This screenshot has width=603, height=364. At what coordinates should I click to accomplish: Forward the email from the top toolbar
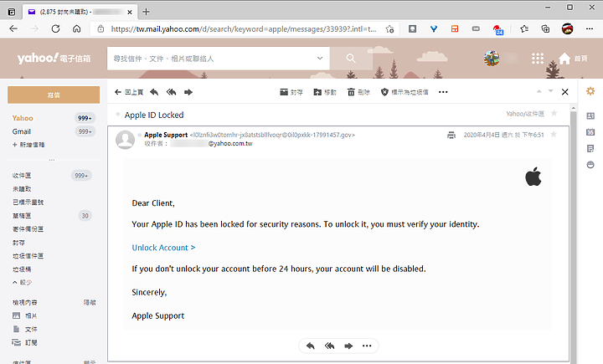(x=188, y=92)
